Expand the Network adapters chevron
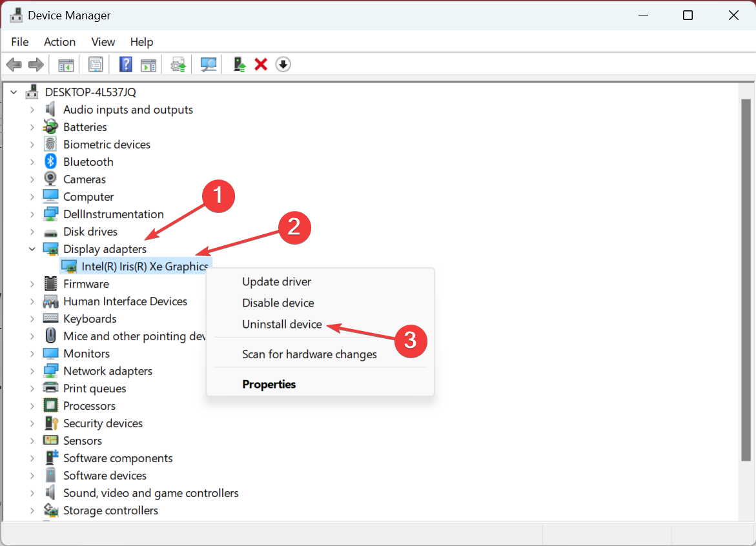The image size is (756, 546). (x=32, y=371)
